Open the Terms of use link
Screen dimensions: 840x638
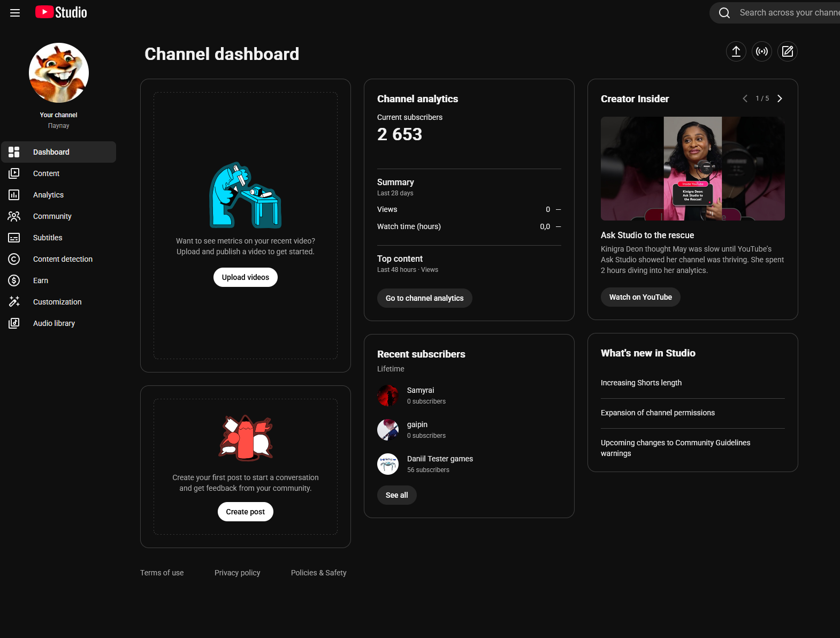pyautogui.click(x=162, y=573)
